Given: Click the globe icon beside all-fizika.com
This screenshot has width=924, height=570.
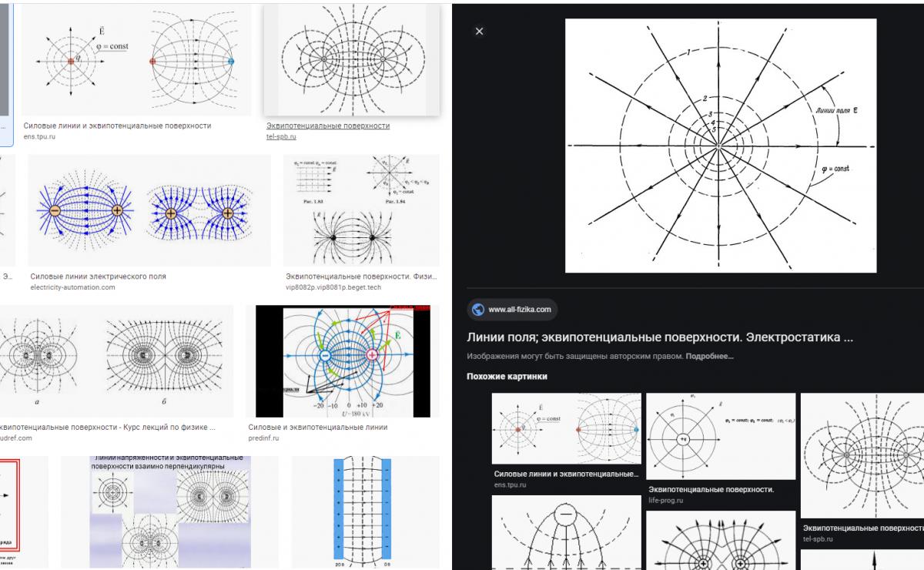Looking at the screenshot, I should pos(477,310).
